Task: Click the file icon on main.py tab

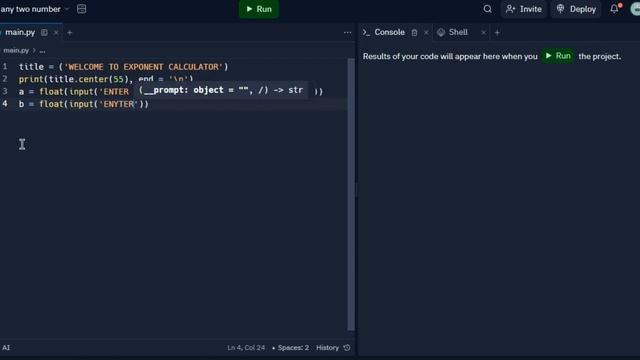Action: click(44, 32)
